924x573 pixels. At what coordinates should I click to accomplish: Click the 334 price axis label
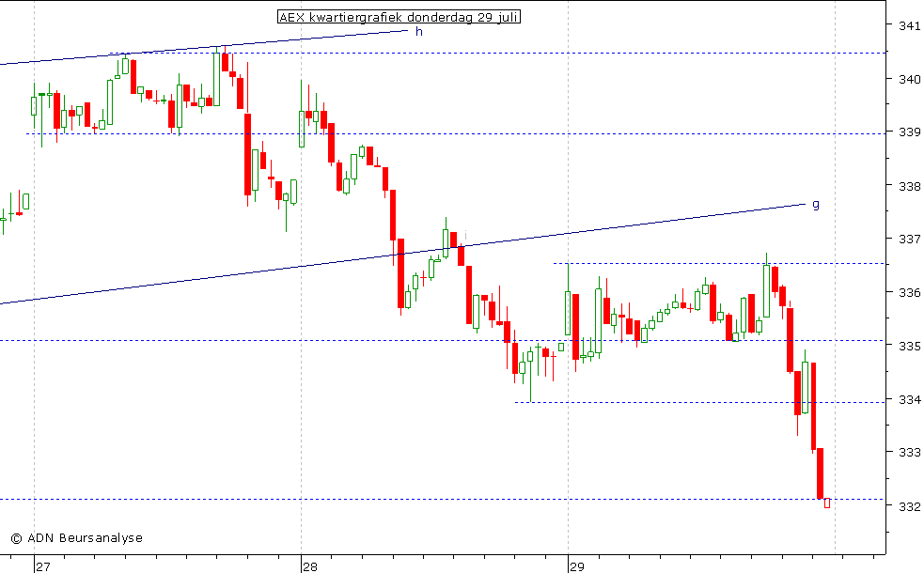point(909,400)
